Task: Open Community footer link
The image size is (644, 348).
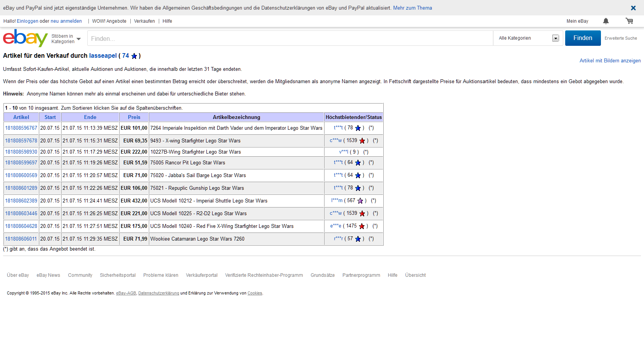Action: click(80, 275)
